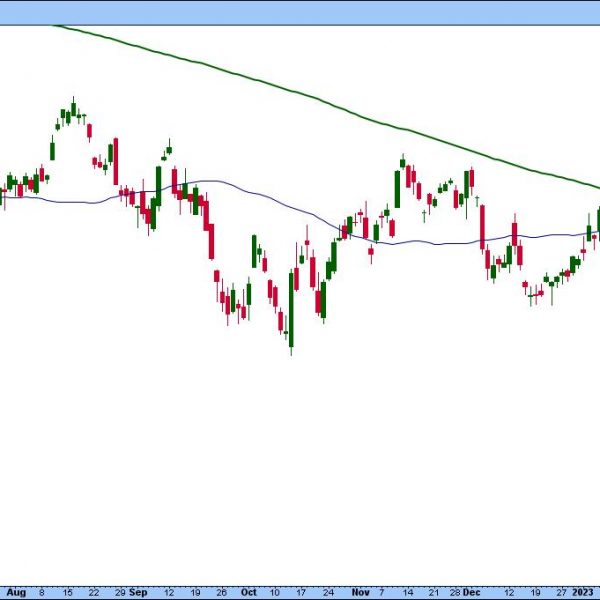Click the Oct month label on date axis
This screenshot has height=600, width=600.
(249, 592)
